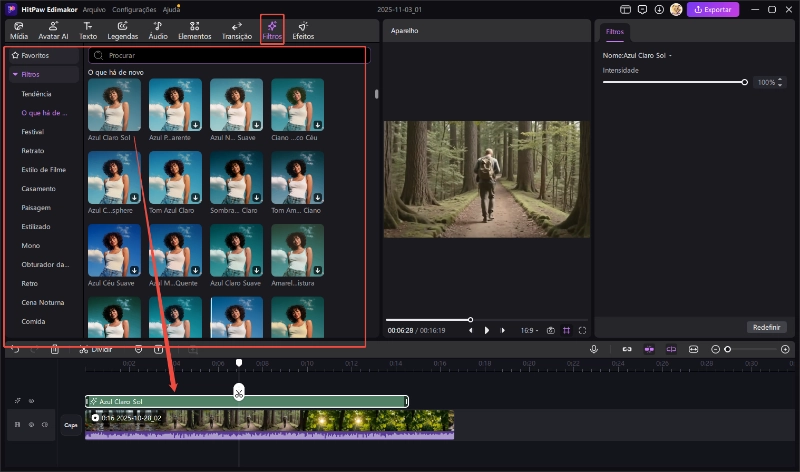This screenshot has height=472, width=800.
Task: Click the Redefinir button
Action: click(766, 327)
